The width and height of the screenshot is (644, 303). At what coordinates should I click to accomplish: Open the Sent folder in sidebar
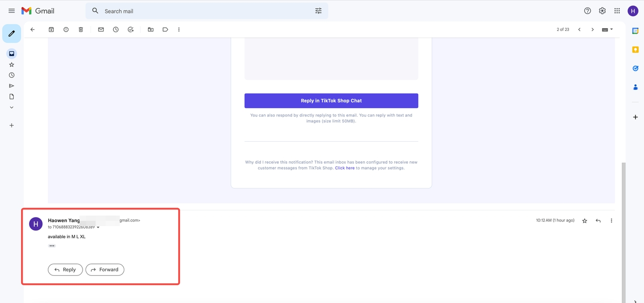tap(12, 86)
